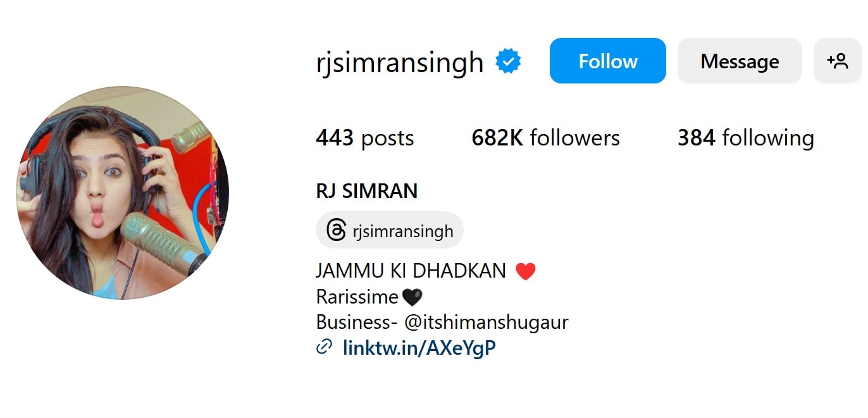Open the rjsimransingh Threads username text
The image size is (868, 418).
[x=403, y=231]
